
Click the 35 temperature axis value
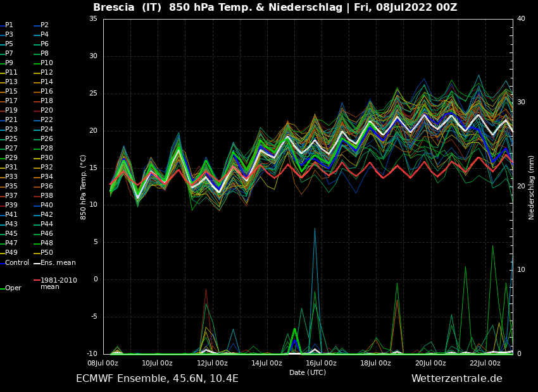[x=93, y=19]
